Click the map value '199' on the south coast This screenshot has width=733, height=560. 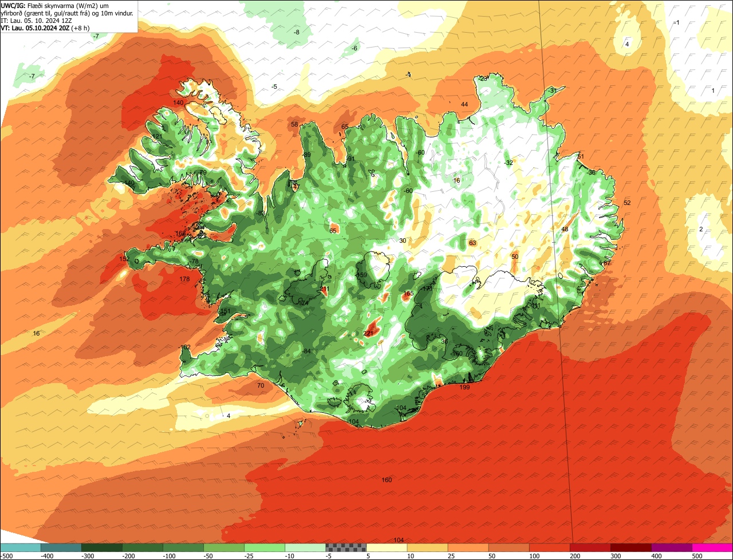click(x=464, y=388)
